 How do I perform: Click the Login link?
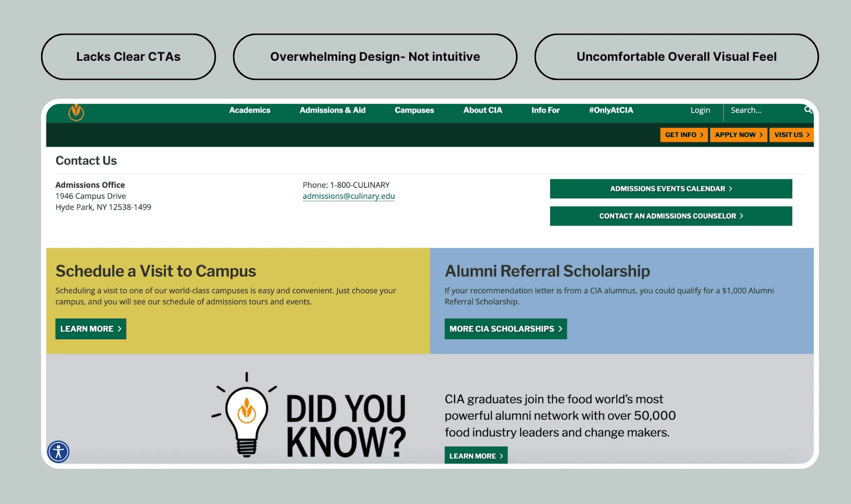700,110
